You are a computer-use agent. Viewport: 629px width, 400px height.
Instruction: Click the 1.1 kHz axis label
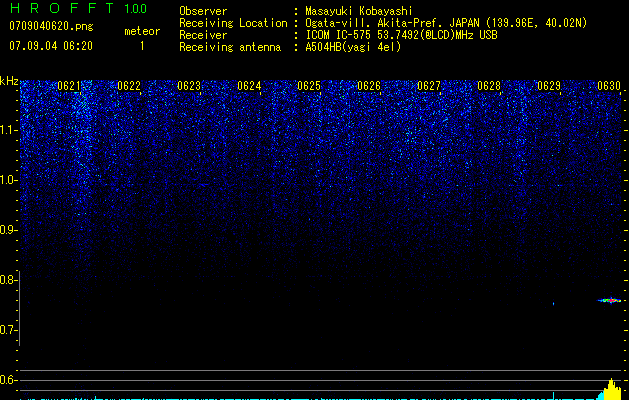tap(8, 130)
